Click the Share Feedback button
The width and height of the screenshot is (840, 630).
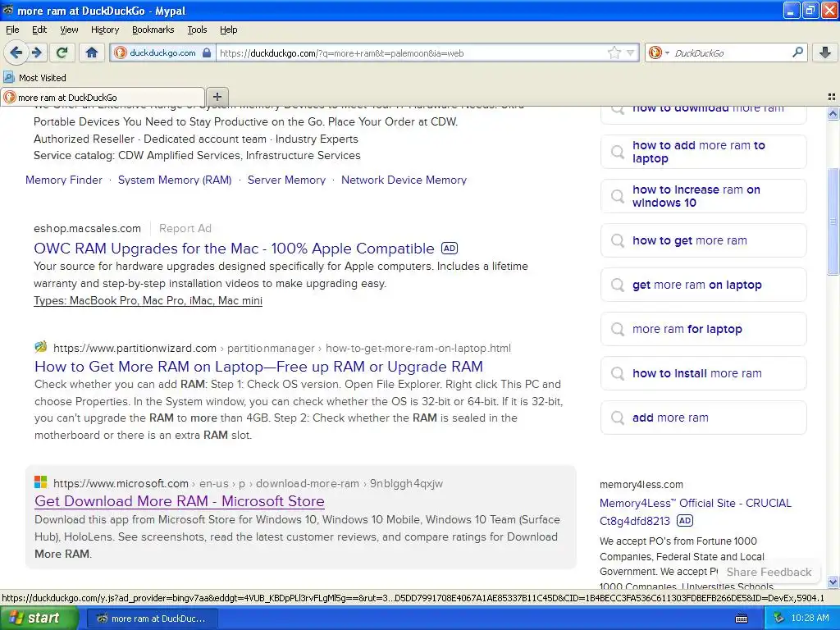coord(769,572)
